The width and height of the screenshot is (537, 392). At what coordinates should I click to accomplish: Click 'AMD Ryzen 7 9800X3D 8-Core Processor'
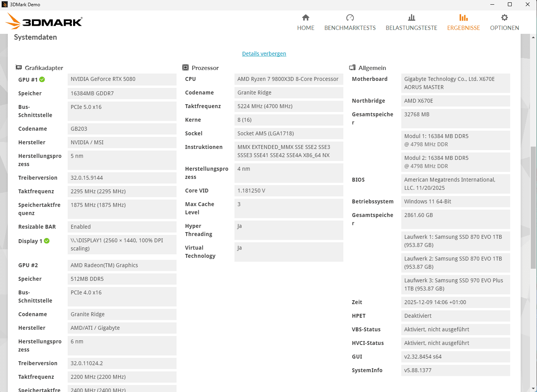point(289,79)
